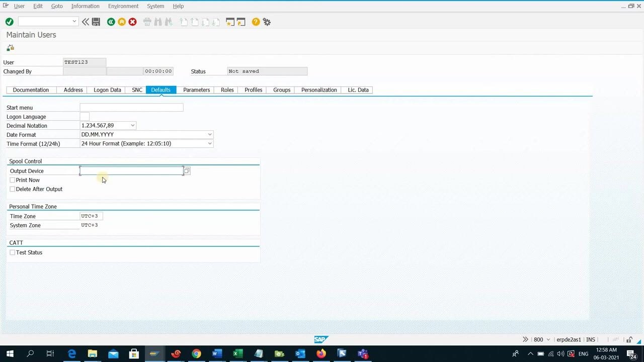Open the Goto menu
The height and width of the screenshot is (362, 644).
pyautogui.click(x=57, y=6)
